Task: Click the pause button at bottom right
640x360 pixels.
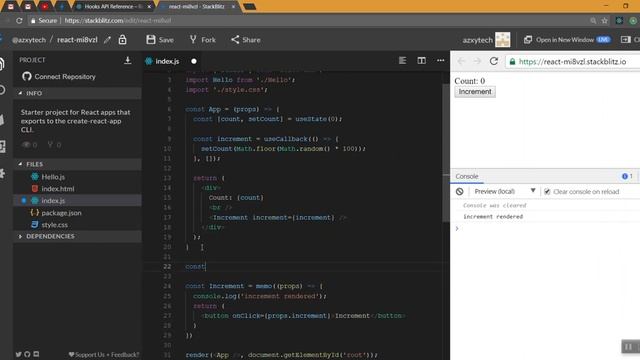Action: tap(629, 347)
